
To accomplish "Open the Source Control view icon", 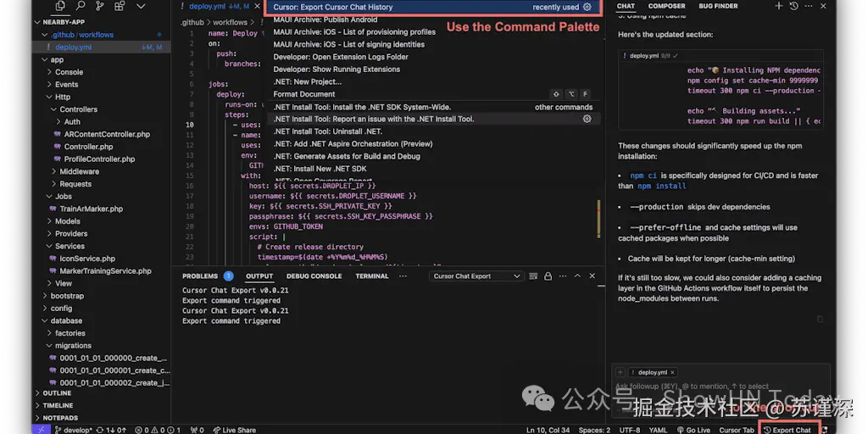I will tap(100, 7).
